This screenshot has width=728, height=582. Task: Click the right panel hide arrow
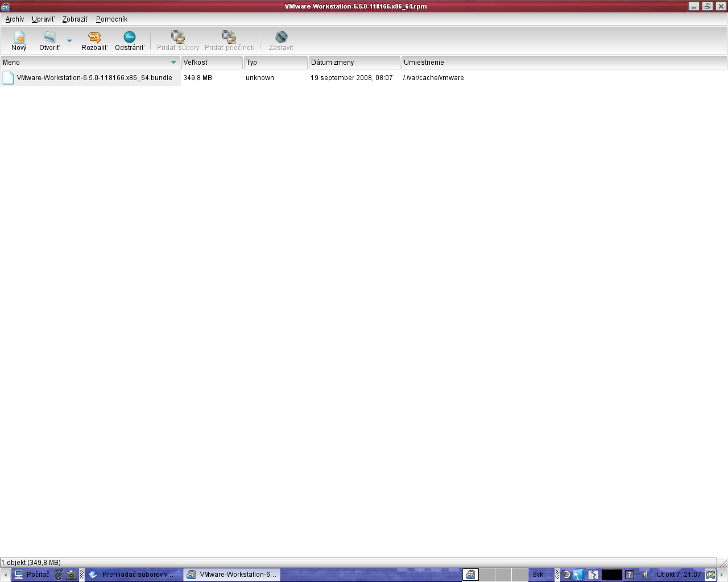(x=722, y=575)
